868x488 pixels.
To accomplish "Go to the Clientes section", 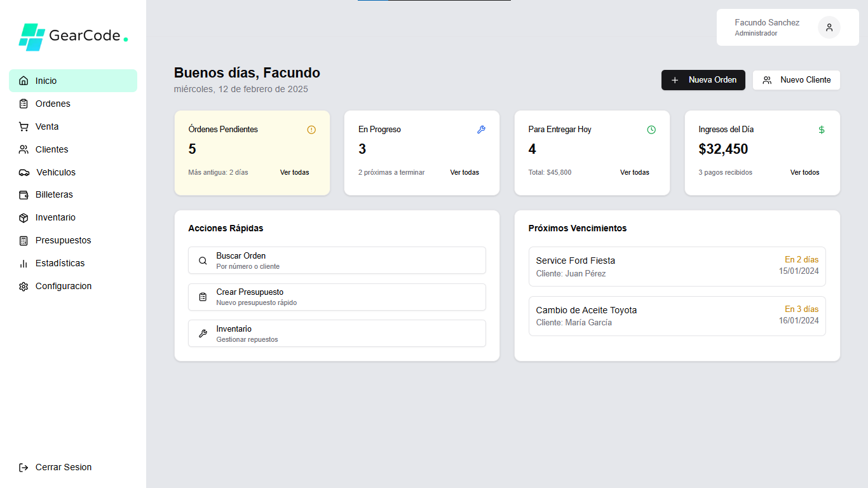I will (x=51, y=149).
